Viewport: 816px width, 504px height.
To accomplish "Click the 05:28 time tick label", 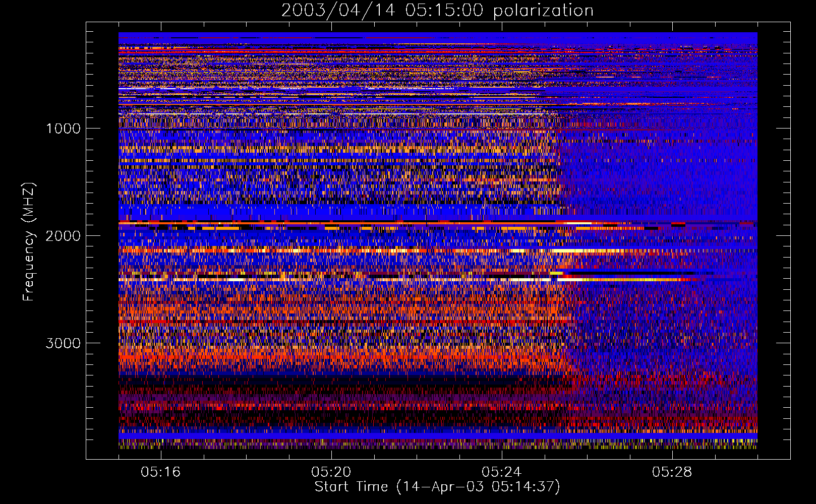I will [x=672, y=472].
